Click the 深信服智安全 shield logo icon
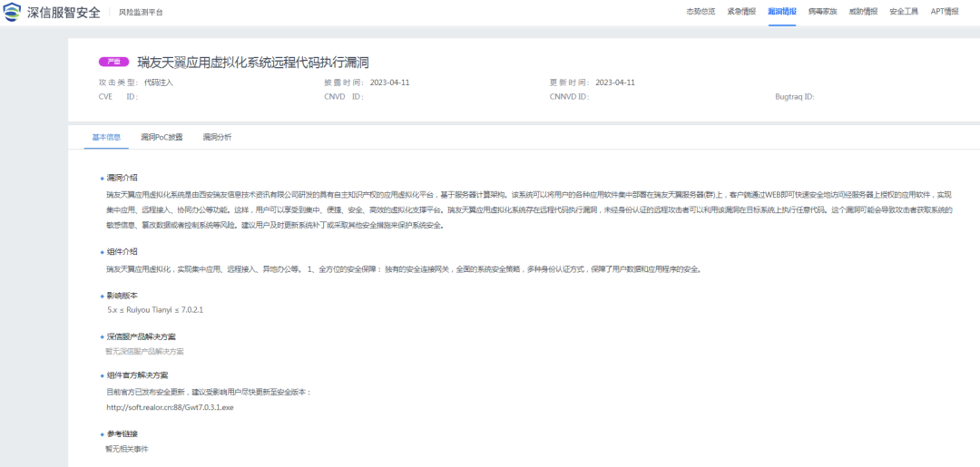 tap(12, 12)
